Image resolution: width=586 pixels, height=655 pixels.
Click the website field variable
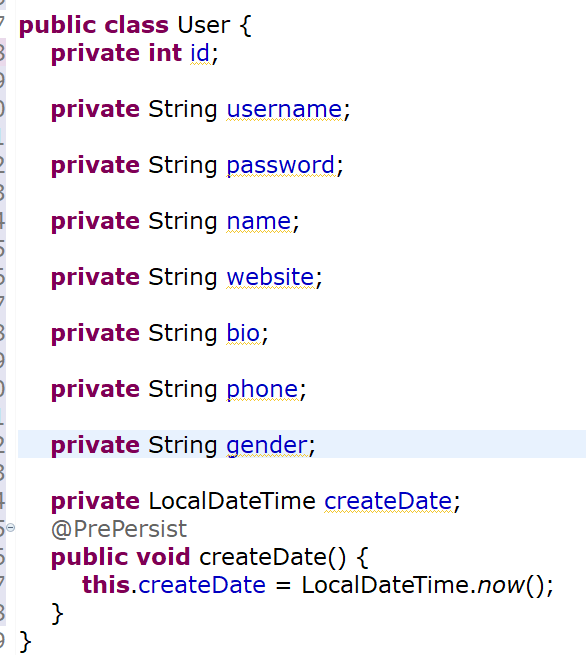point(270,277)
